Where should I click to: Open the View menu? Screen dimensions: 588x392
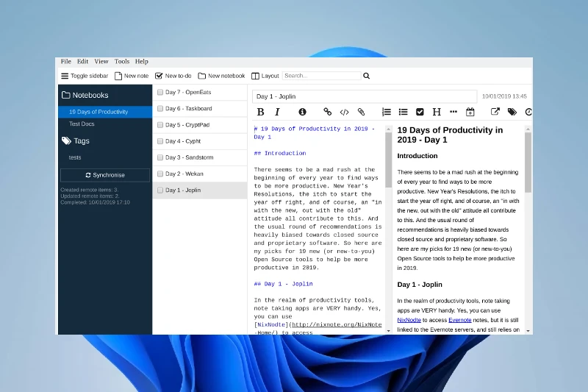tap(101, 62)
